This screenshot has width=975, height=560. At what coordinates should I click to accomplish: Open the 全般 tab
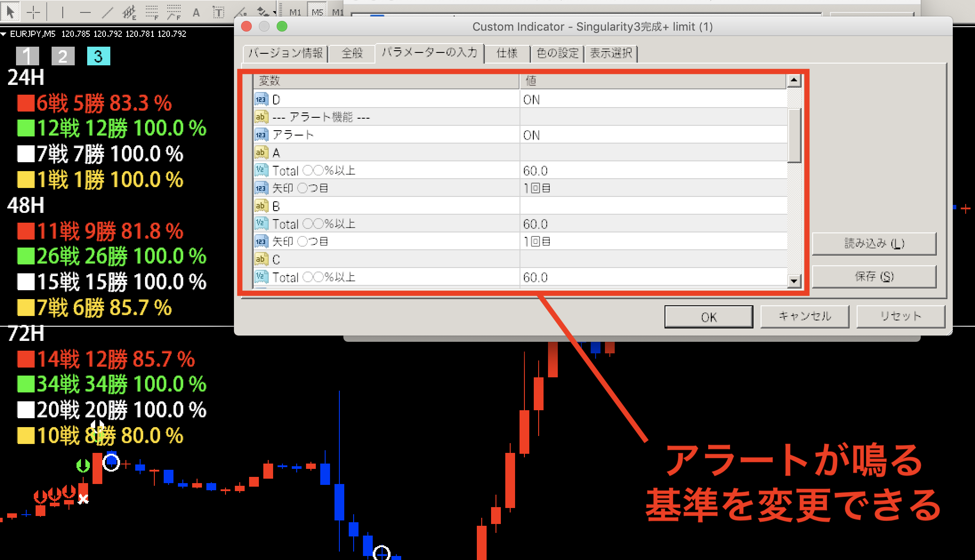tap(352, 53)
